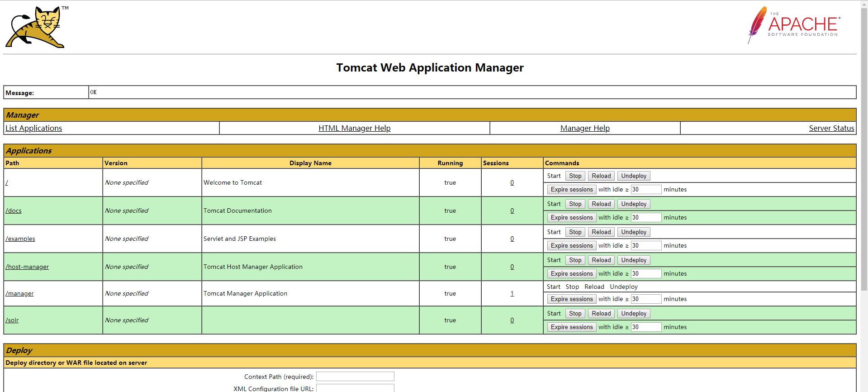Expire sessions for /examples
This screenshot has height=392, width=868.
click(x=572, y=246)
